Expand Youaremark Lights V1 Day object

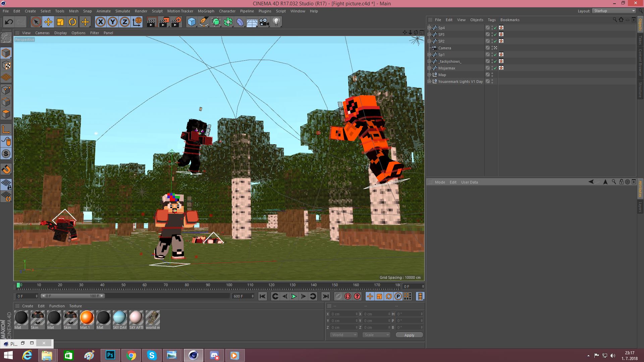click(429, 82)
